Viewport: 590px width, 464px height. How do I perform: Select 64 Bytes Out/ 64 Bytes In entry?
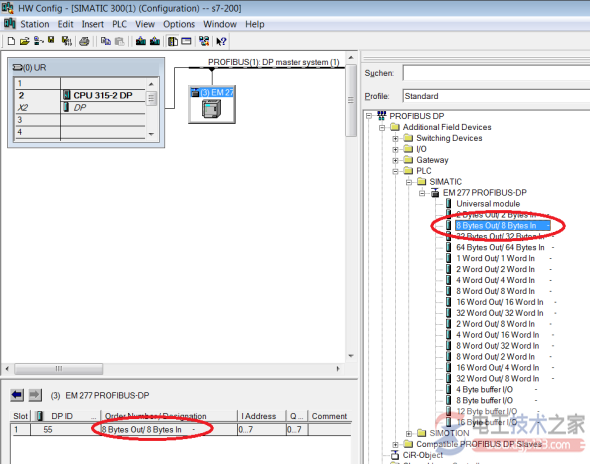click(x=500, y=247)
